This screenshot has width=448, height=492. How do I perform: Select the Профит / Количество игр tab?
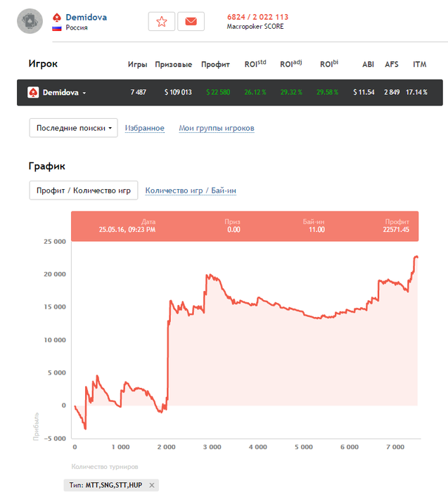click(x=83, y=190)
